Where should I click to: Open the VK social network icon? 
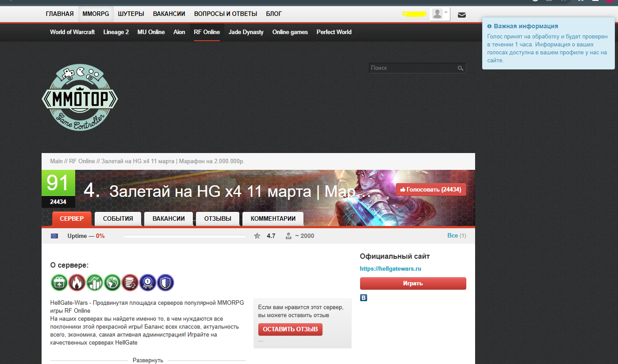point(364,298)
